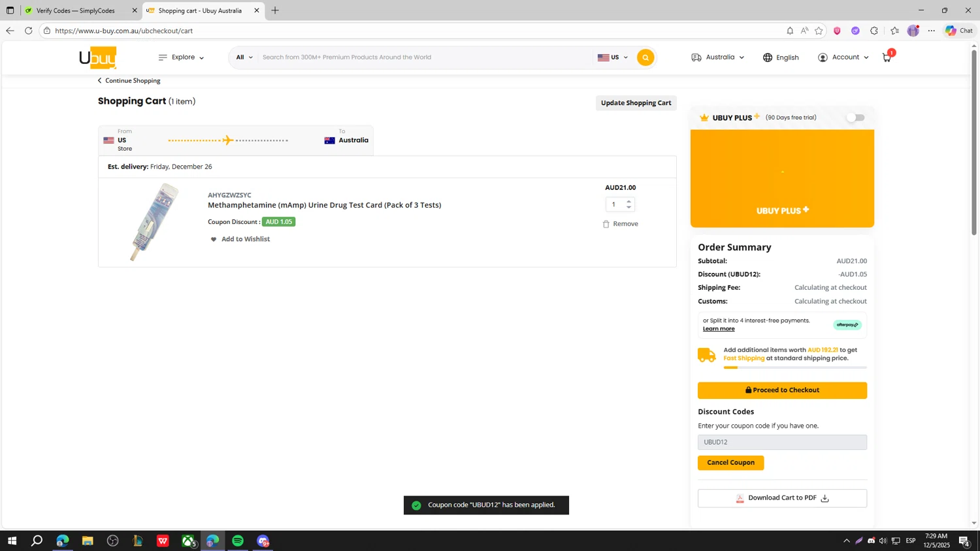Show hidden system tray icons

tap(847, 541)
